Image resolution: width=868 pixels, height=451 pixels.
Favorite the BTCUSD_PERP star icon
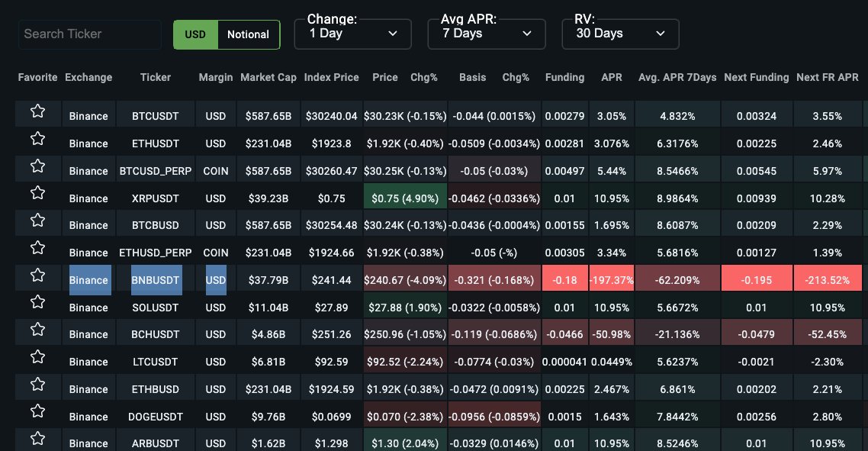point(37,166)
